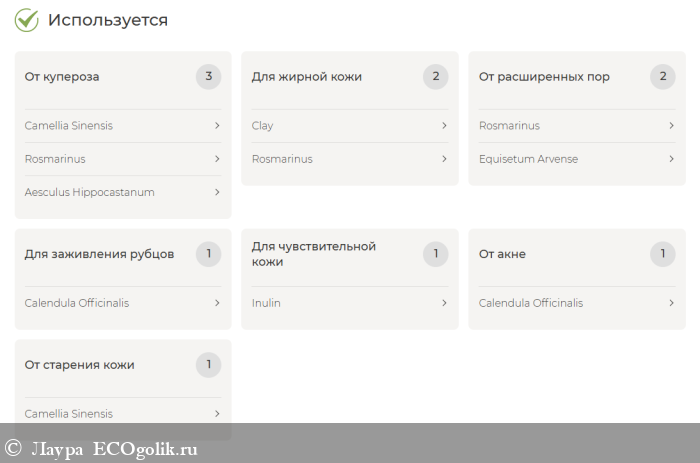Click the count badge on От расширенных пор

662,77
